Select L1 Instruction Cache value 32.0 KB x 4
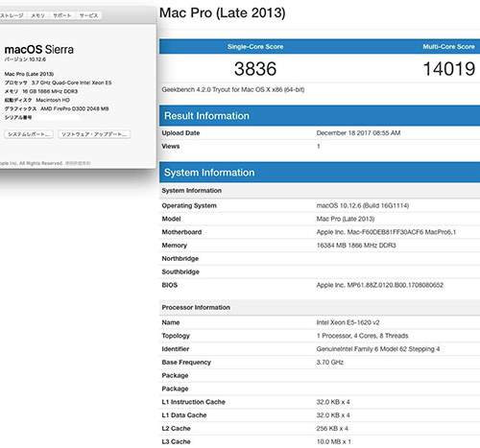The image size is (480, 448). 333,402
